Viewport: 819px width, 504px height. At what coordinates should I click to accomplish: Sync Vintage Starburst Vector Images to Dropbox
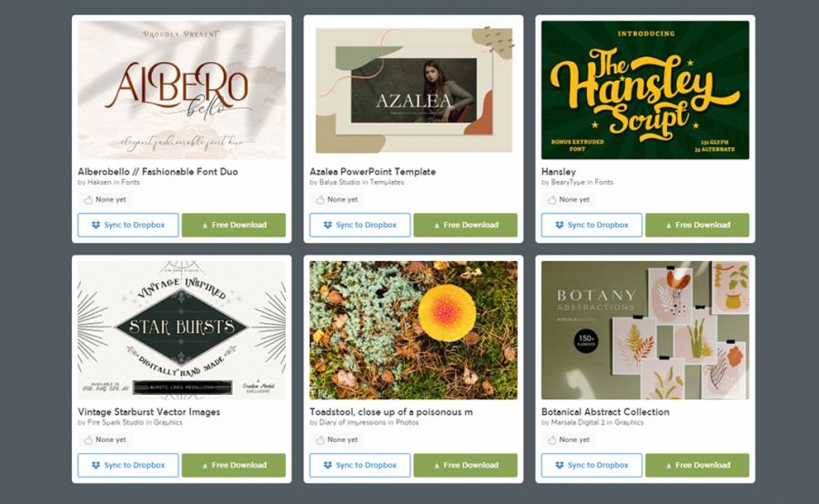pyautogui.click(x=128, y=466)
